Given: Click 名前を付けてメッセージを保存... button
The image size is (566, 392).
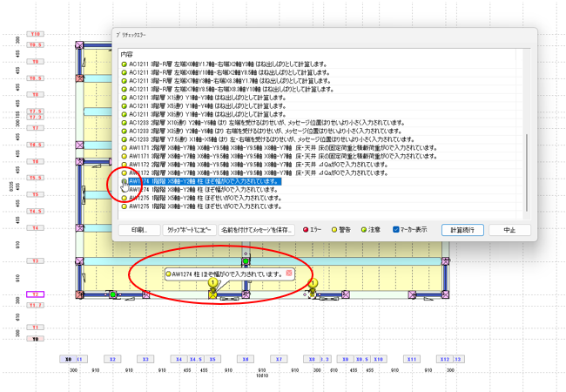Looking at the screenshot, I should tap(256, 230).
